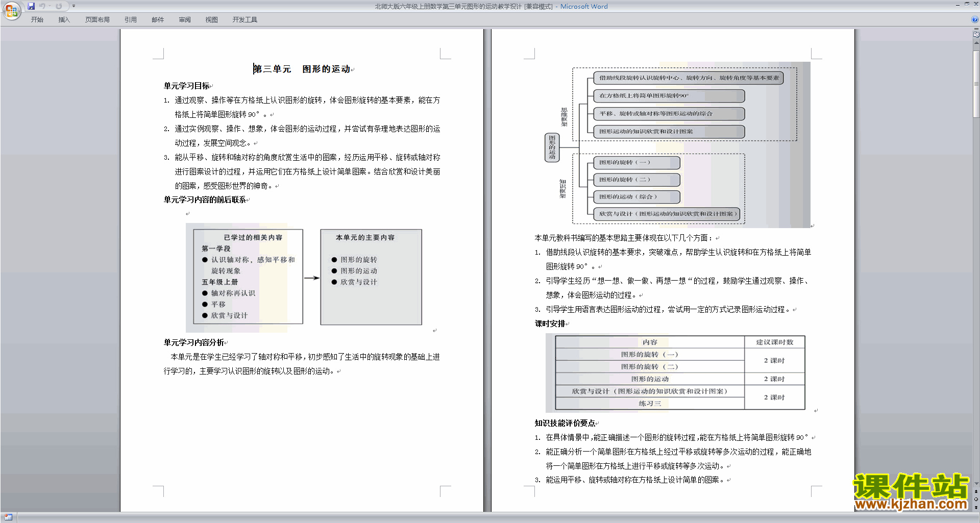Open the 开发工具 tab
The image size is (980, 523).
(245, 20)
